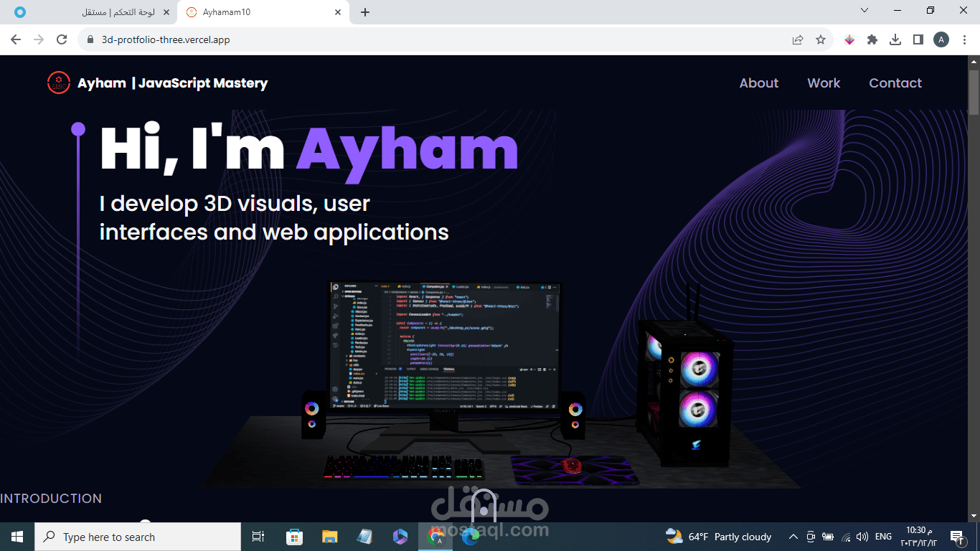Click the INTRODUCTION section label
The image size is (980, 551).
(x=51, y=499)
